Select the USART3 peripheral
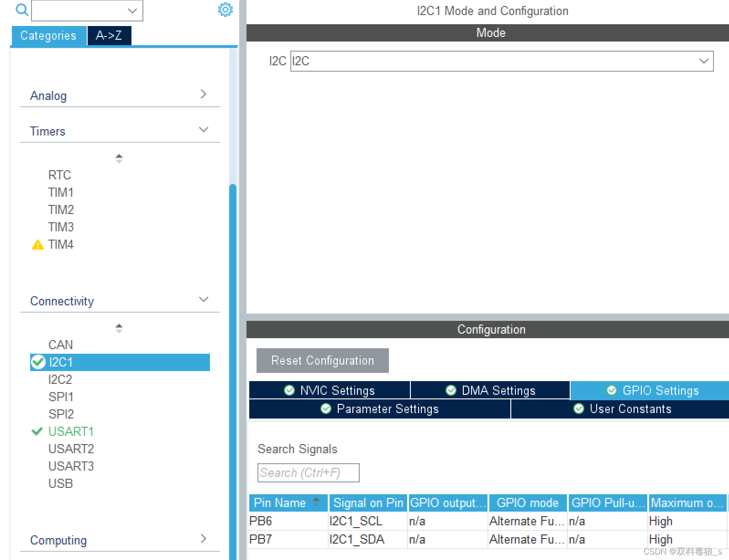Viewport: 729px width, 560px height. (71, 466)
